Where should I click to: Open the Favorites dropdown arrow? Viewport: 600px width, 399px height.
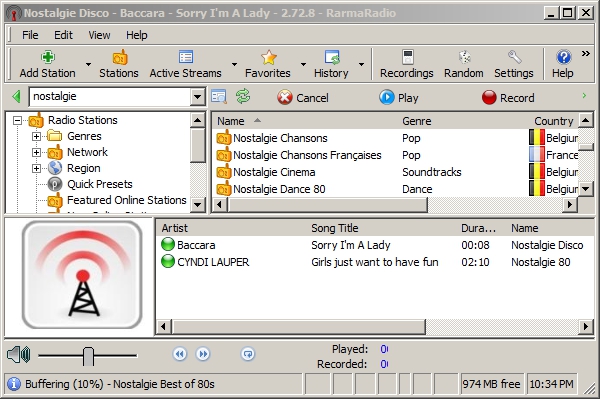pyautogui.click(x=303, y=64)
